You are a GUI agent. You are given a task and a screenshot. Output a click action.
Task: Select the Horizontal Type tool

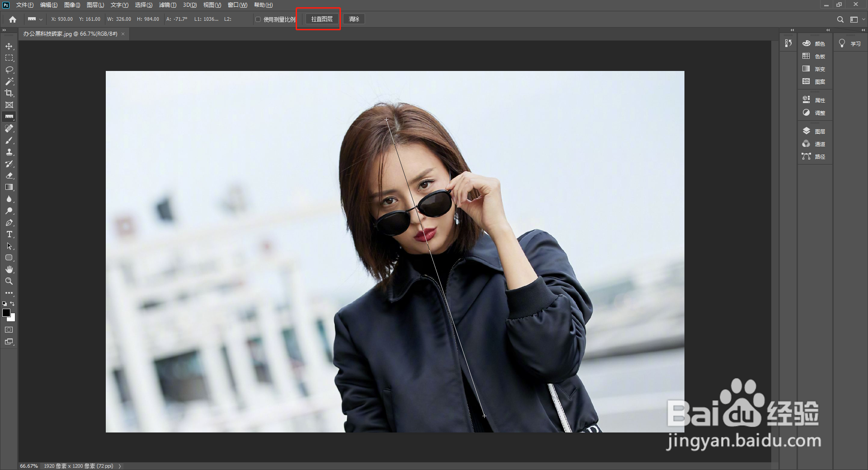coord(9,234)
